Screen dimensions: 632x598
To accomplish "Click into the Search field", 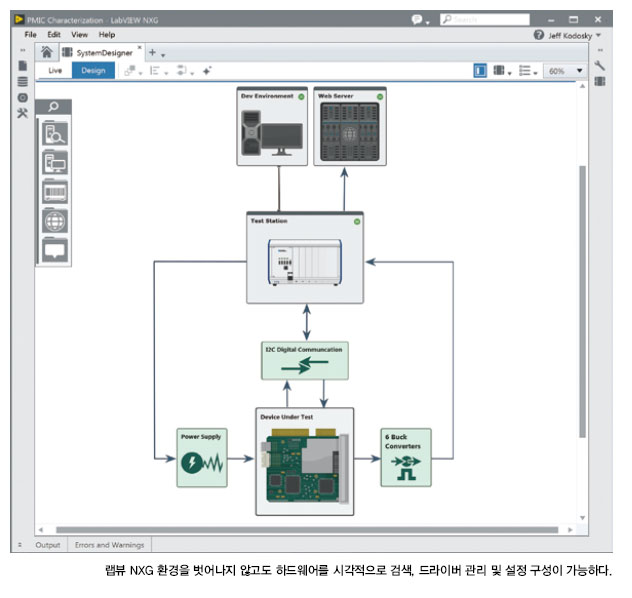I will click(485, 19).
